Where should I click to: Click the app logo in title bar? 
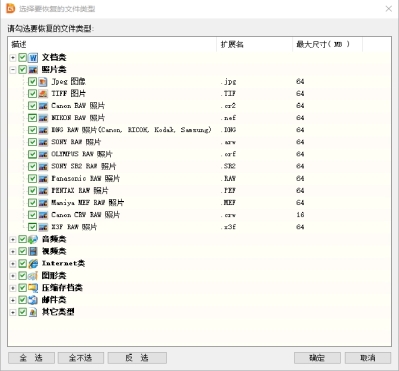(11, 8)
